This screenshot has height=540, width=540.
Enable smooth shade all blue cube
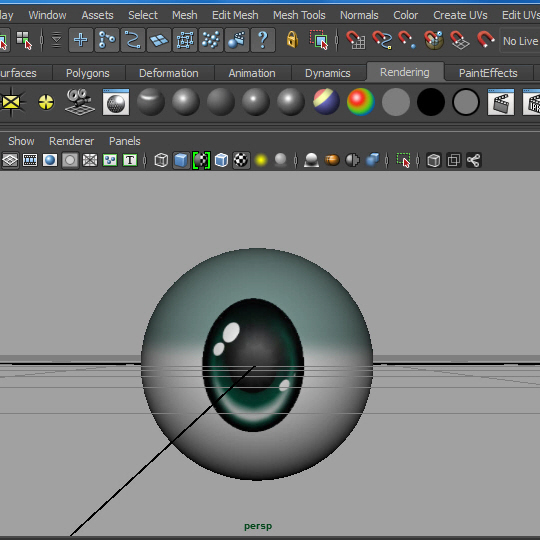181,160
